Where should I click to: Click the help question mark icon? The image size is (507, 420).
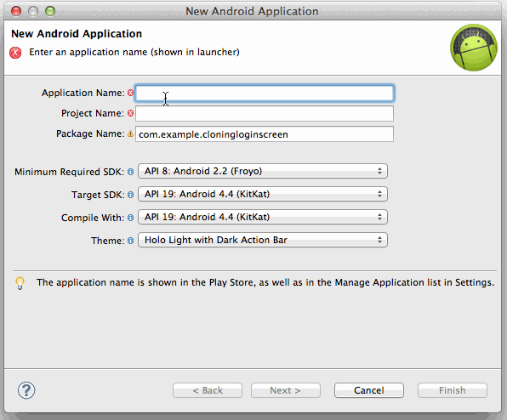[x=26, y=390]
